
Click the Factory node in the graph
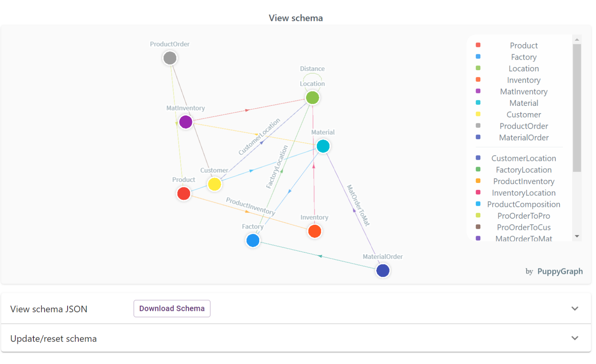coord(253,240)
